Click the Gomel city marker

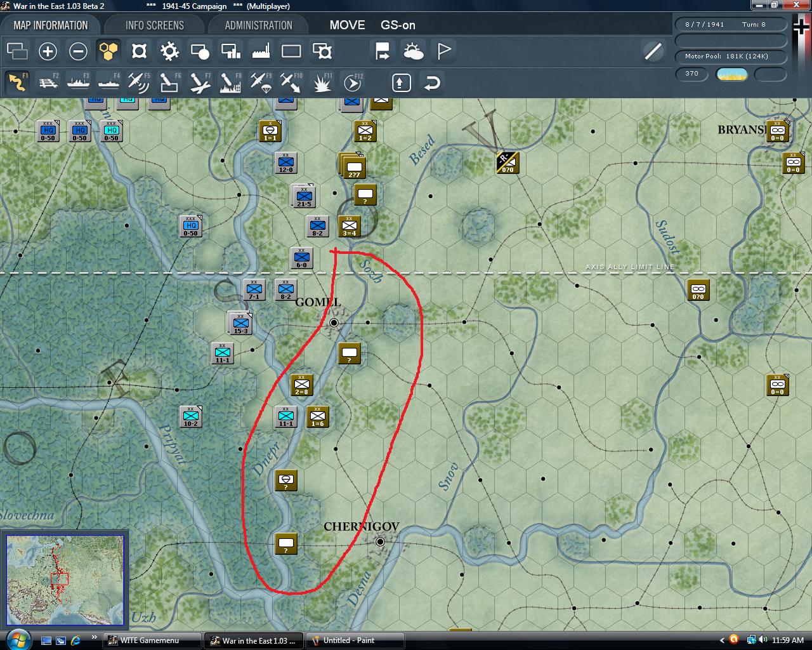tap(334, 323)
